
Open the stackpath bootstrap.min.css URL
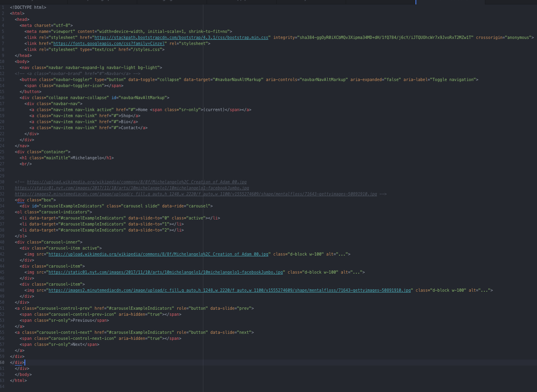click(181, 37)
